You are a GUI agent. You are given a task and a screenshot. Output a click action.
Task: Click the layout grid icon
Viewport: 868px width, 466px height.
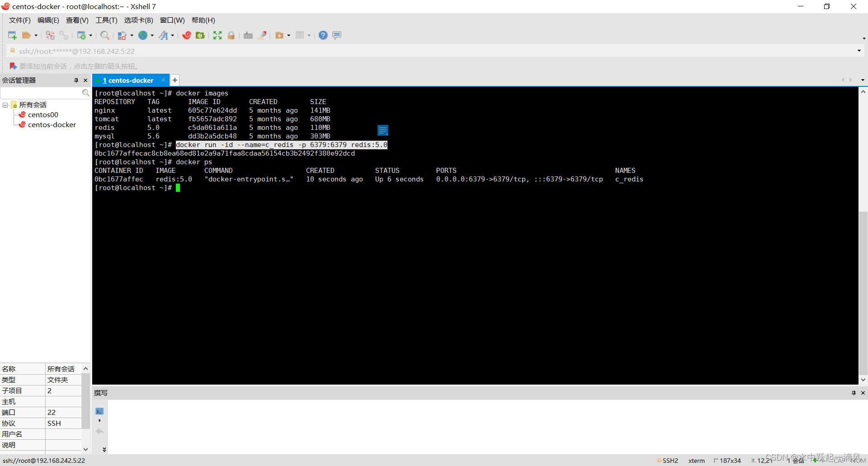click(x=300, y=35)
